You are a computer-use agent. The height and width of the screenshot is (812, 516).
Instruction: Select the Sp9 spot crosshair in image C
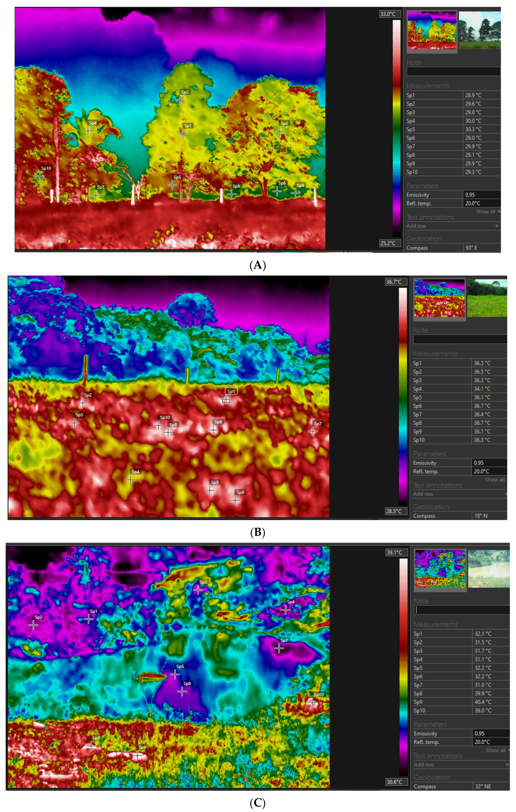[137, 756]
